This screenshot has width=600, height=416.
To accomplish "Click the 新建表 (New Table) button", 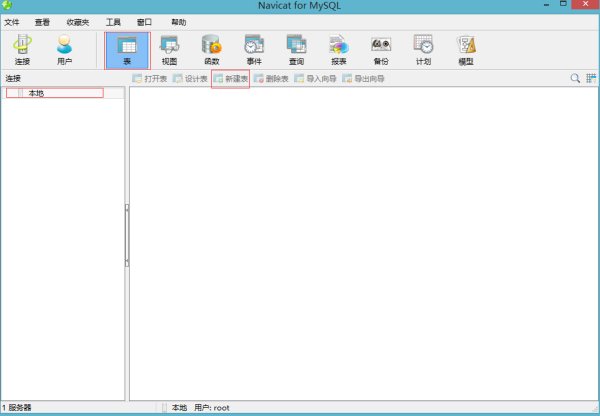I will (230, 78).
